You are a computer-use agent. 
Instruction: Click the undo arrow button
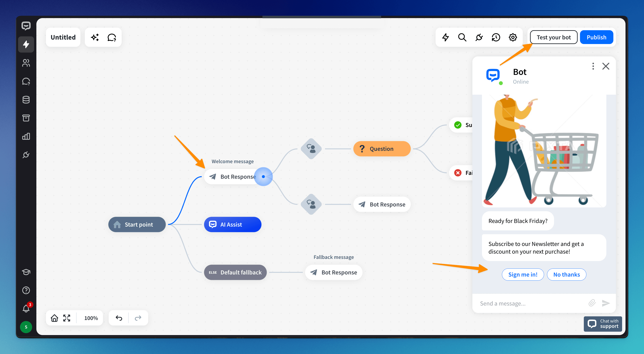(119, 318)
